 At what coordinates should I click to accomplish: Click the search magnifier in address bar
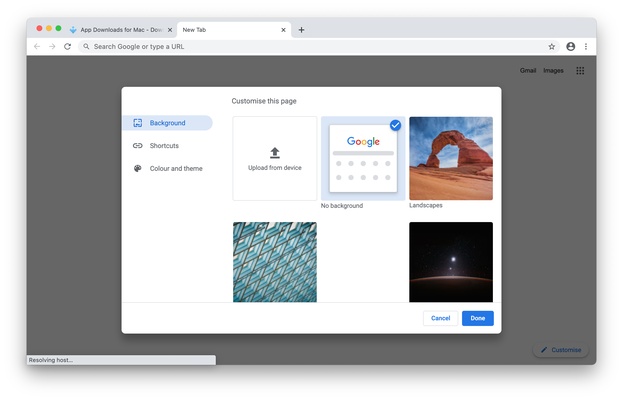pos(86,46)
